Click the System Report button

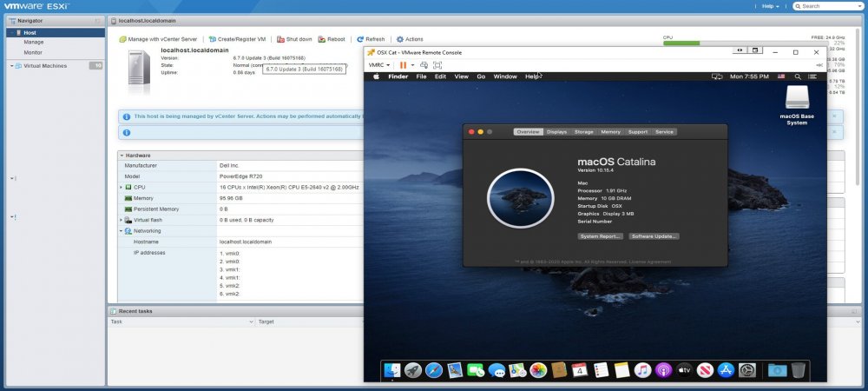(600, 236)
